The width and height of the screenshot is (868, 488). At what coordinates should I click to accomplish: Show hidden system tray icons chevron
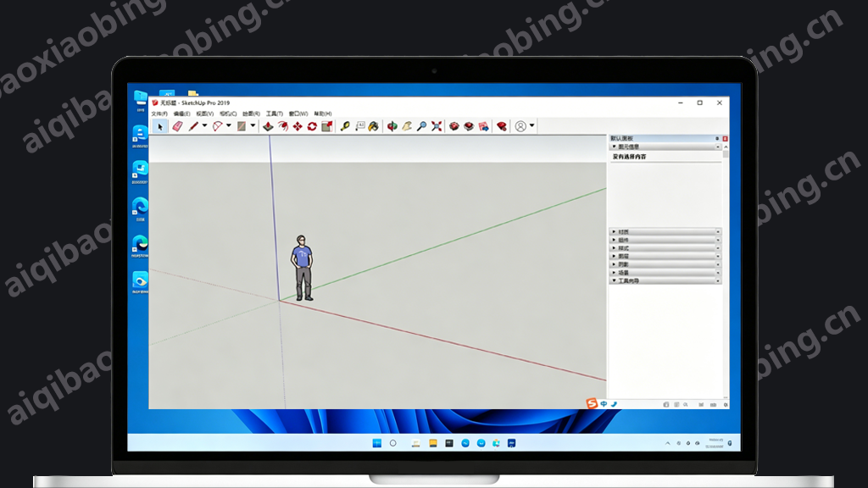click(x=668, y=443)
